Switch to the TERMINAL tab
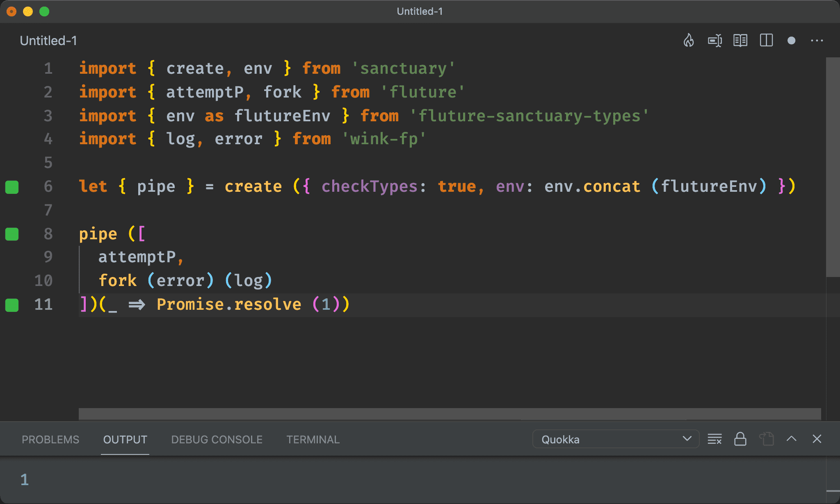The height and width of the screenshot is (504, 840). 313,440
